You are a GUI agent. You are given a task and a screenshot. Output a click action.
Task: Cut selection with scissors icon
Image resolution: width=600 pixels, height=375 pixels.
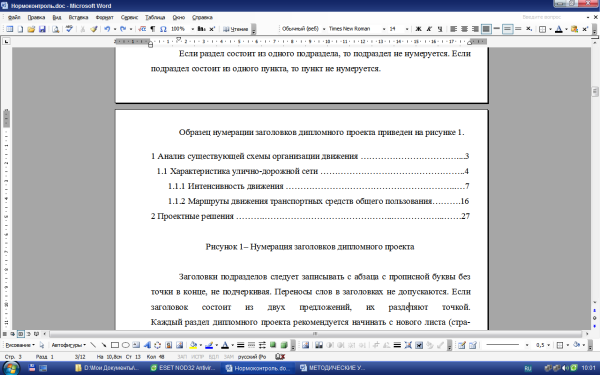point(82,29)
